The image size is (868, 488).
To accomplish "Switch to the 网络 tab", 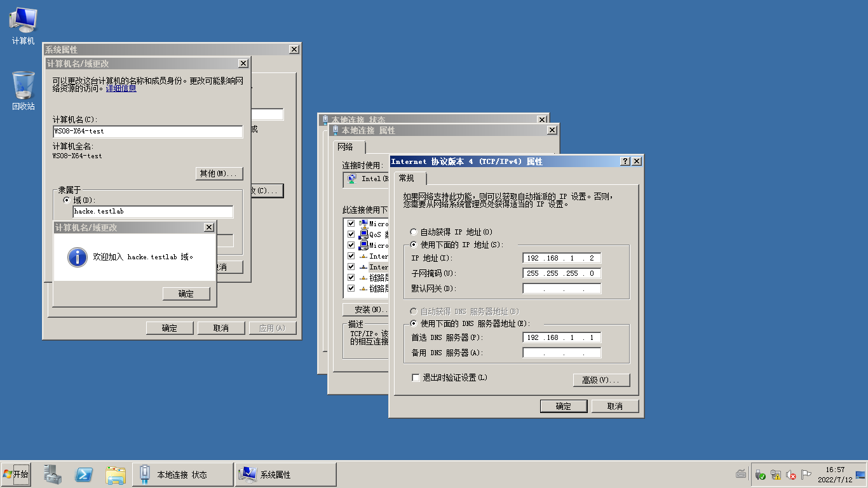I will pos(346,147).
